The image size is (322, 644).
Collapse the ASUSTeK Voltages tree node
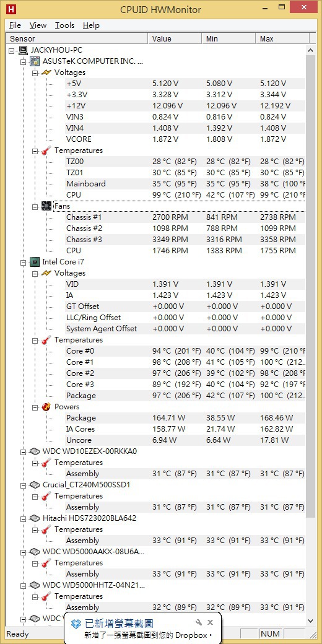(x=35, y=72)
